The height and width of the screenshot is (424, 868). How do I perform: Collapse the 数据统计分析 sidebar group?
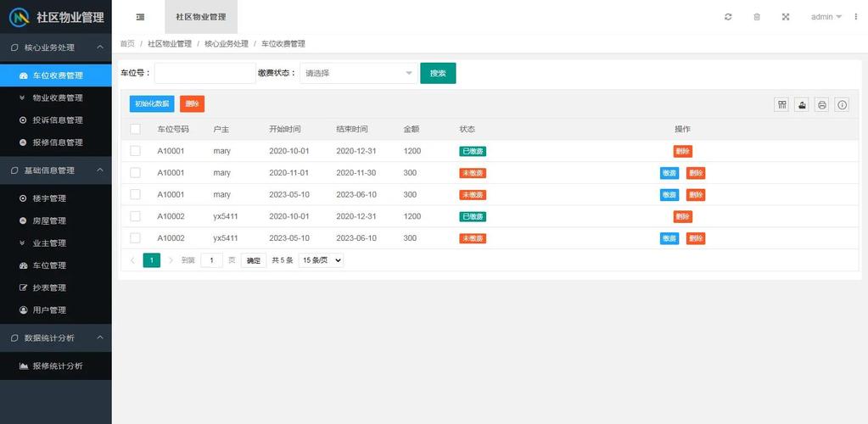[x=56, y=338]
